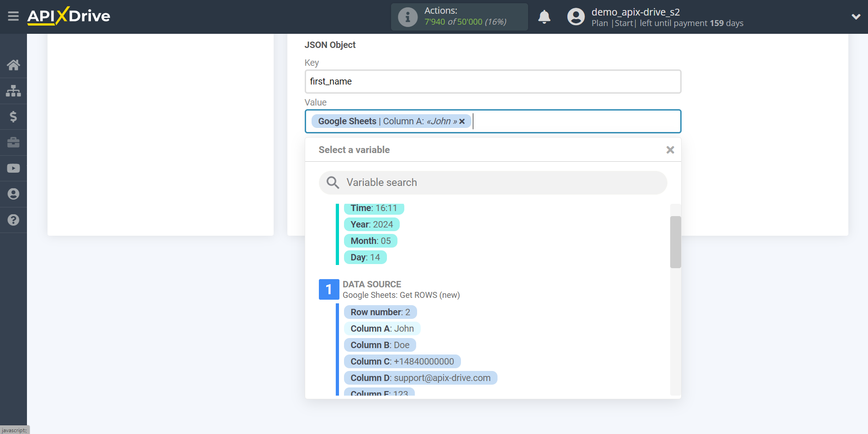Click the ApiX-Drive logo
The width and height of the screenshot is (868, 434).
click(x=69, y=16)
